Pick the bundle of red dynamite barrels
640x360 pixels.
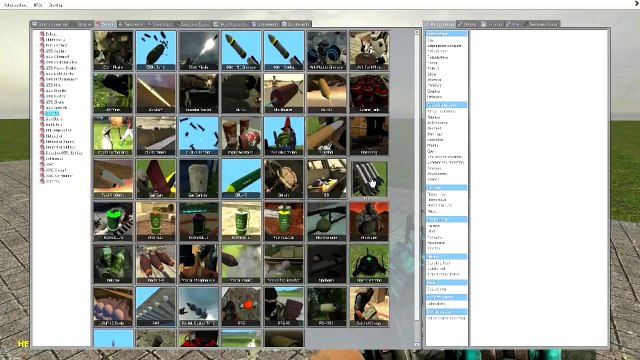369,93
